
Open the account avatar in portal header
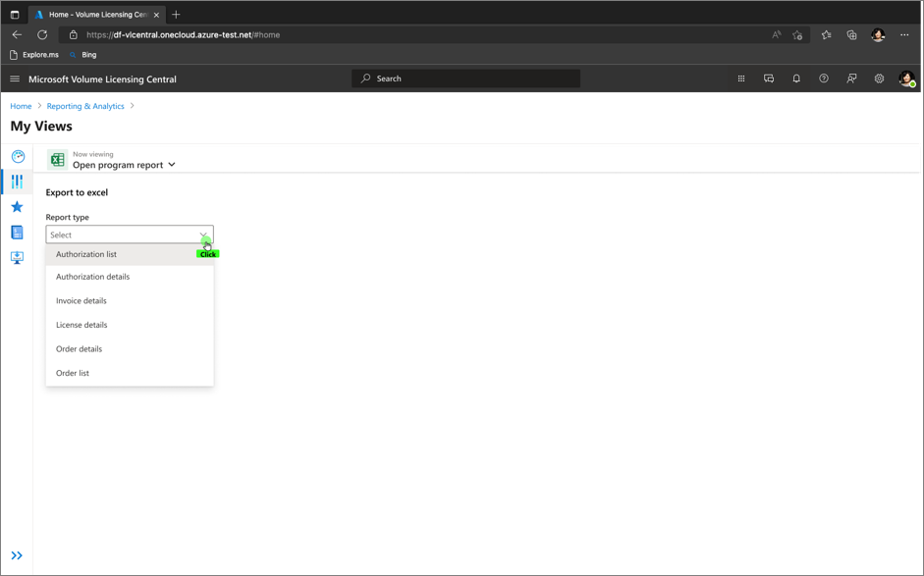click(x=907, y=79)
